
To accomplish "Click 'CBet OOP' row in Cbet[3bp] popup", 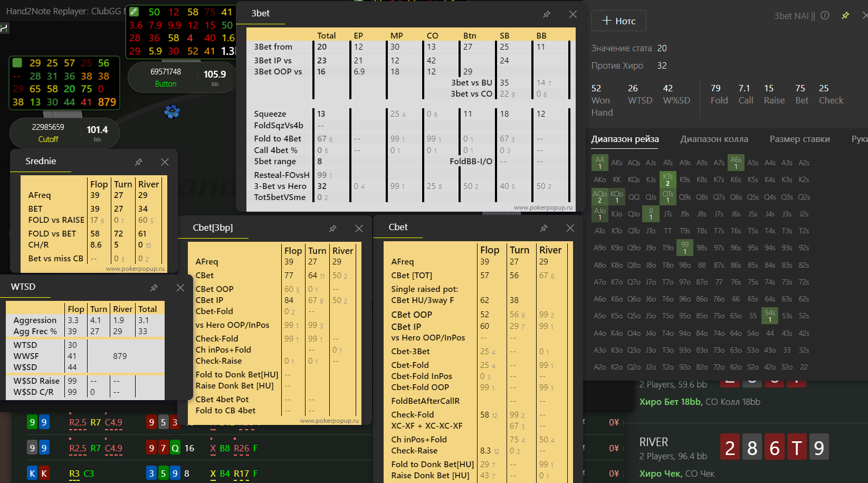I will coord(214,289).
